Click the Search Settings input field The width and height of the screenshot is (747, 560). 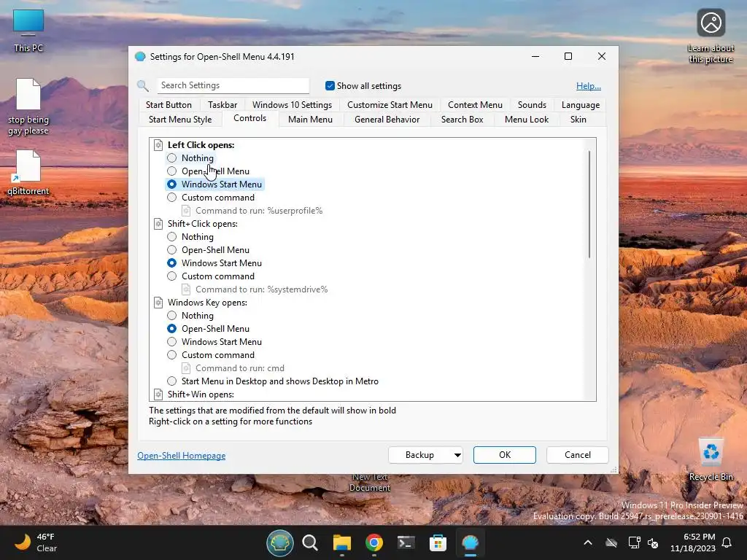pos(233,86)
